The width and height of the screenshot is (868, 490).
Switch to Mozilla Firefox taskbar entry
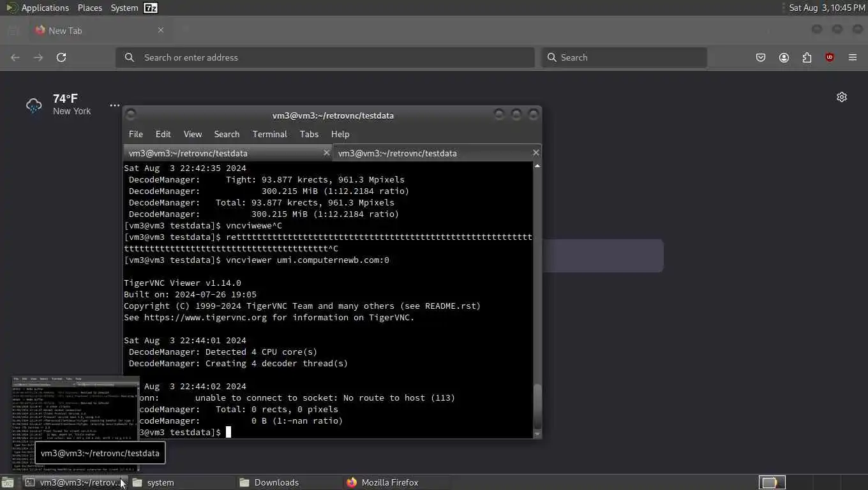(396, 482)
